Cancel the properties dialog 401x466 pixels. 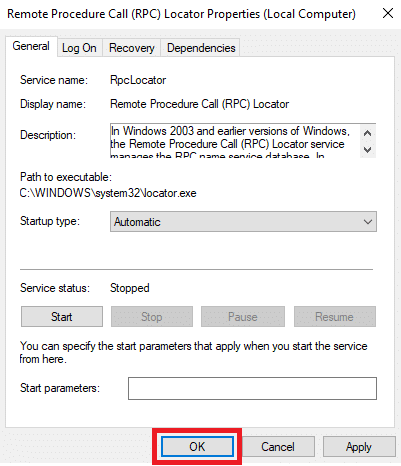tap(278, 447)
